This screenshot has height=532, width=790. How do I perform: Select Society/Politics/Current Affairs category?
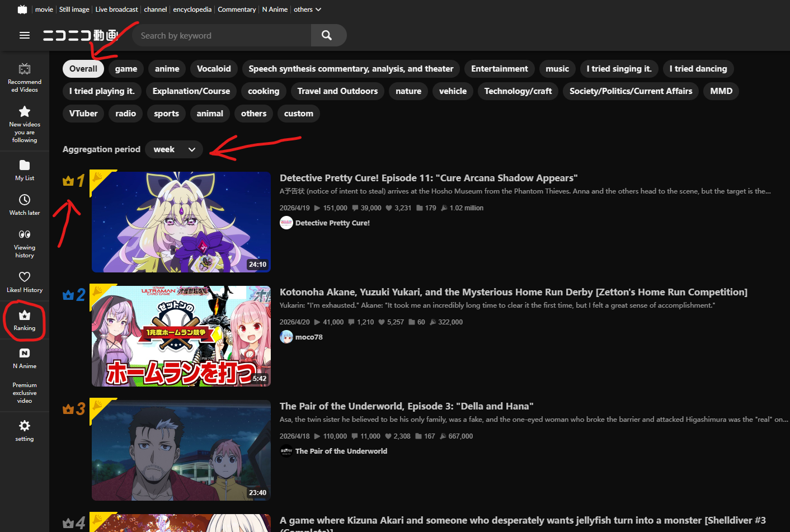click(631, 91)
